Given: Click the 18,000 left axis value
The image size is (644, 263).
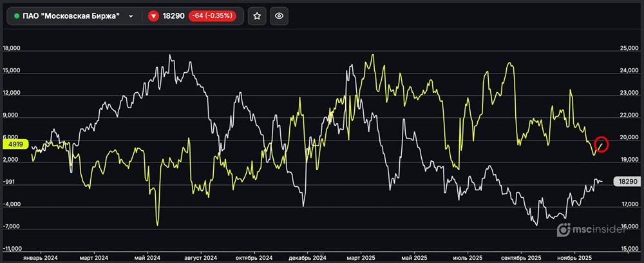Looking at the screenshot, I should [x=11, y=48].
